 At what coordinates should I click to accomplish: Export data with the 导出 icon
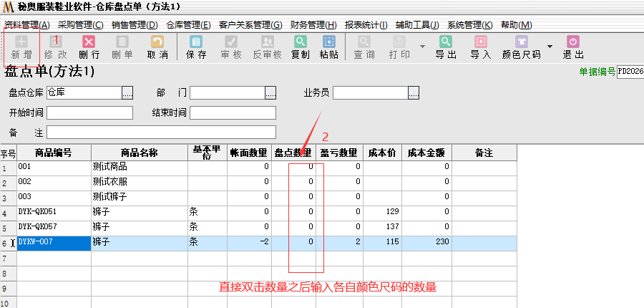pyautogui.click(x=446, y=47)
